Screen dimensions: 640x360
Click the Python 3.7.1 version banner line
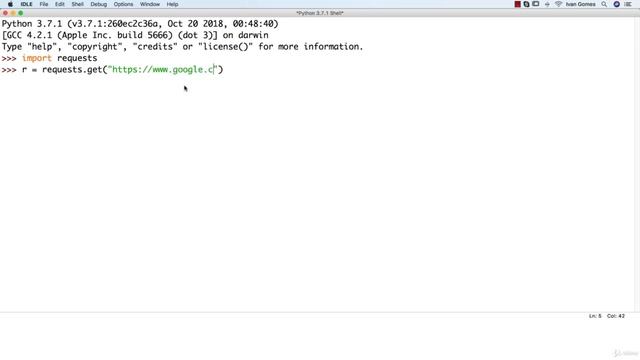click(x=140, y=24)
